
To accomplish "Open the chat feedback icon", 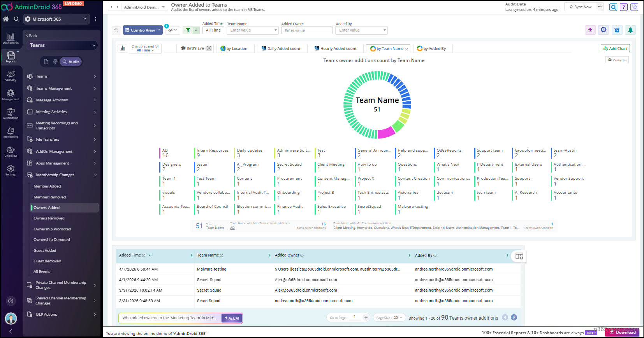I will (604, 30).
